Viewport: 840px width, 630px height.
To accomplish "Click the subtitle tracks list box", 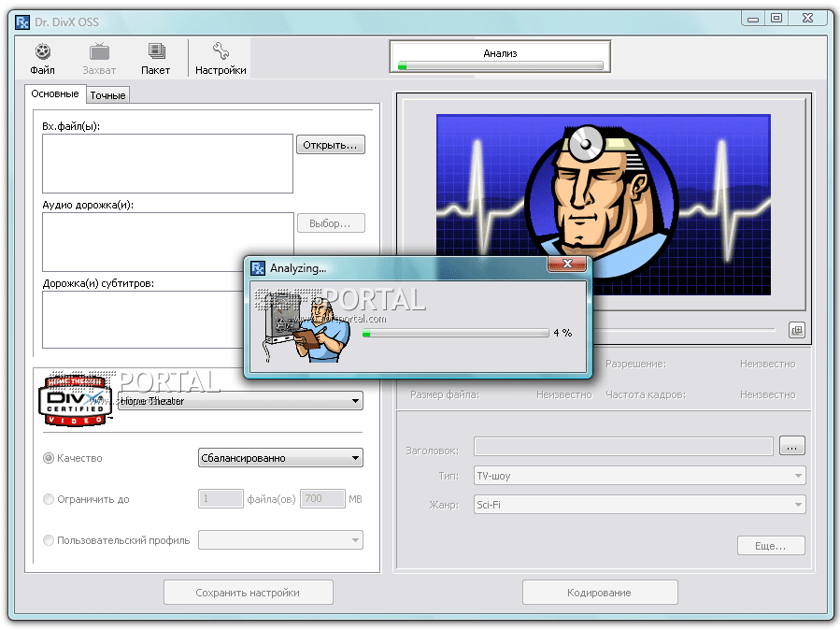I will coord(143,320).
